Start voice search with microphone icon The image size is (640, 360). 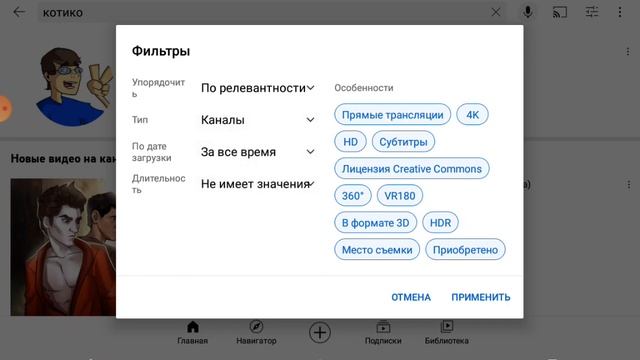tap(528, 12)
